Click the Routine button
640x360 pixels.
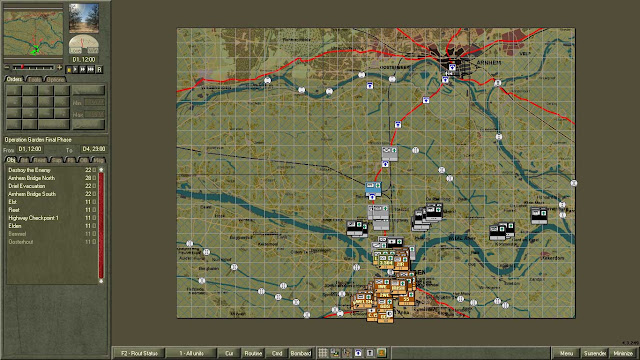253,353
